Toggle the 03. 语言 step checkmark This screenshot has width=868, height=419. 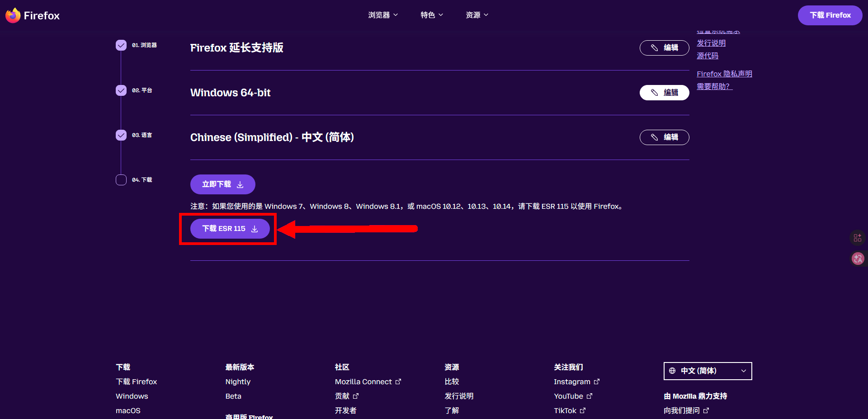tap(121, 135)
